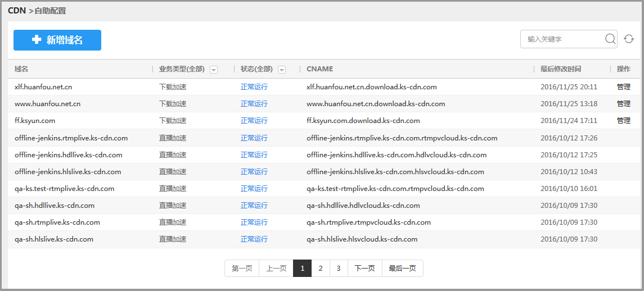Click 第一页 first page button
644x291 pixels.
tap(242, 269)
